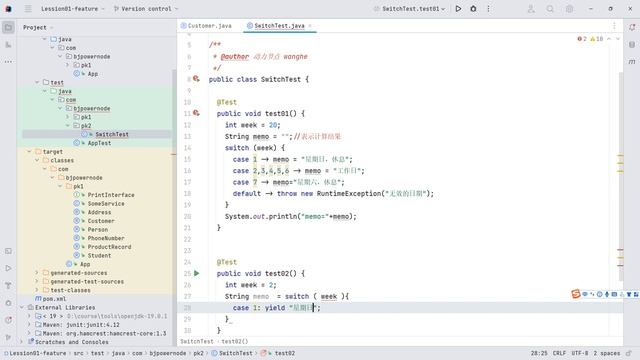Click SwitchTest breadcrumb below editor
Viewport: 640px width, 360px height.
pyautogui.click(x=197, y=341)
